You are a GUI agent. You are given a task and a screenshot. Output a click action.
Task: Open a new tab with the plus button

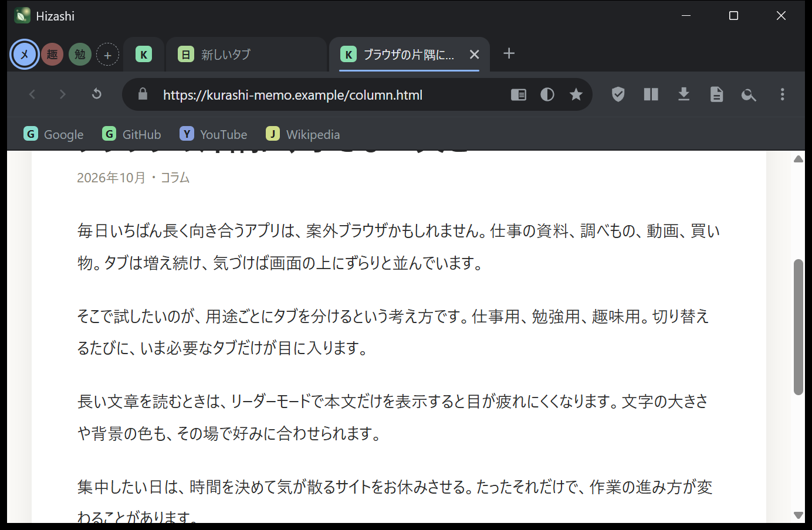tap(509, 53)
